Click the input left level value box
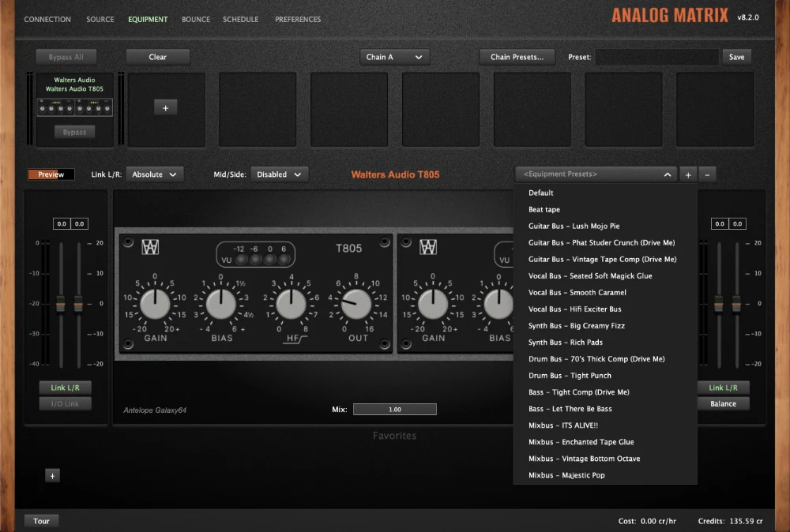790x532 pixels. point(62,223)
